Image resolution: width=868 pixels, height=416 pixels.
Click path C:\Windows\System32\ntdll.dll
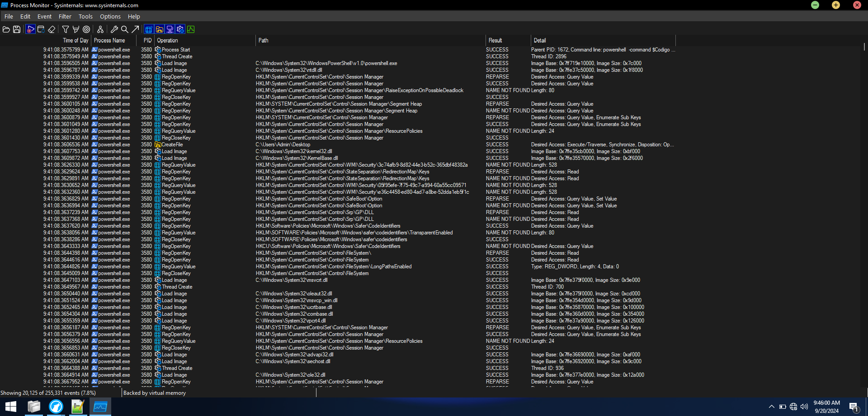(x=289, y=70)
